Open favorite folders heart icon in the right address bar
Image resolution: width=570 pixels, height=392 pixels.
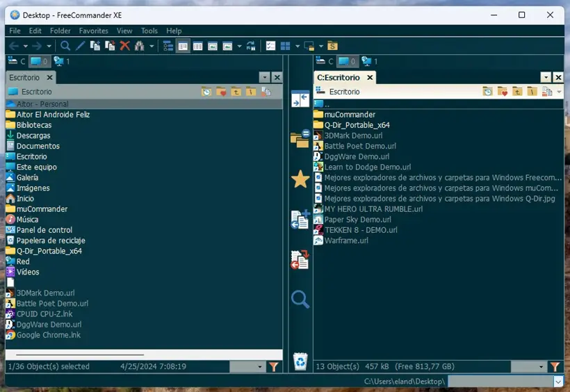[503, 92]
